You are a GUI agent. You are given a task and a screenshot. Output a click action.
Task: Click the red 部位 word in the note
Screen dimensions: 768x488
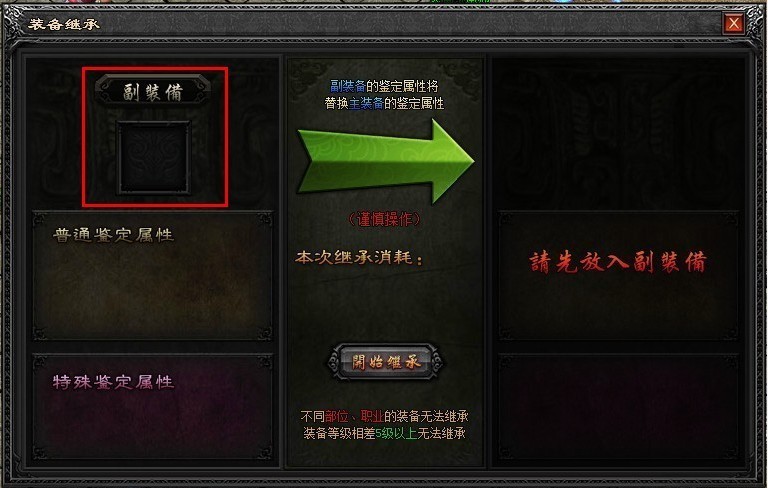click(x=336, y=416)
